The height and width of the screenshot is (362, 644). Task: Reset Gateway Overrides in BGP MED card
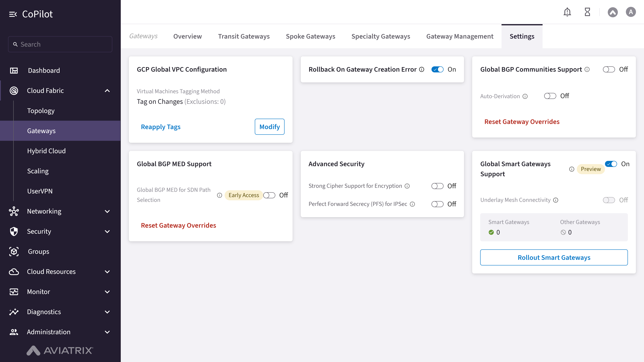click(x=178, y=225)
